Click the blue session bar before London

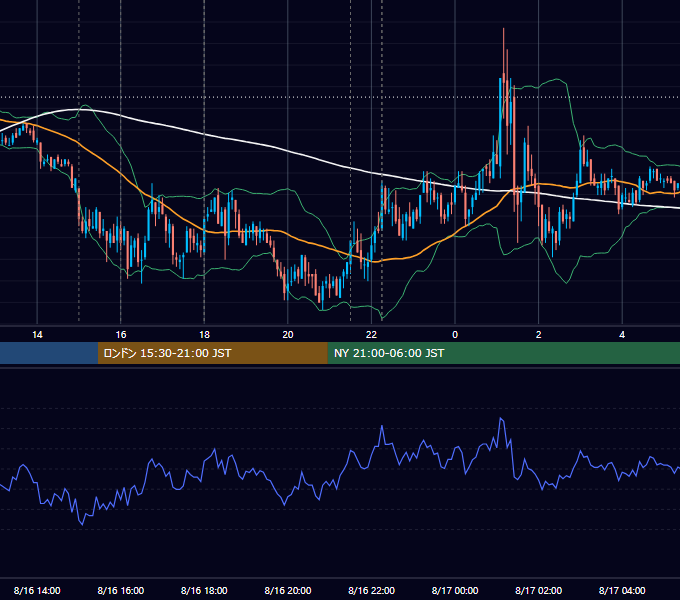(x=49, y=353)
